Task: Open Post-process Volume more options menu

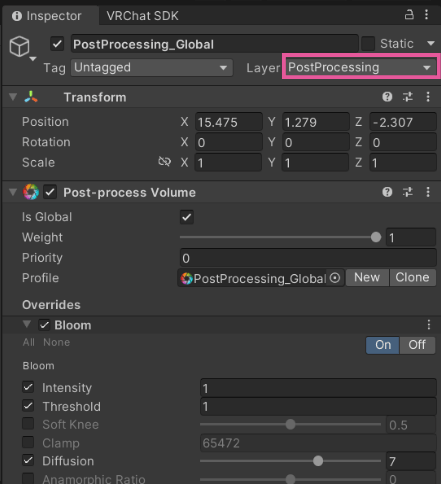Action: (x=428, y=192)
